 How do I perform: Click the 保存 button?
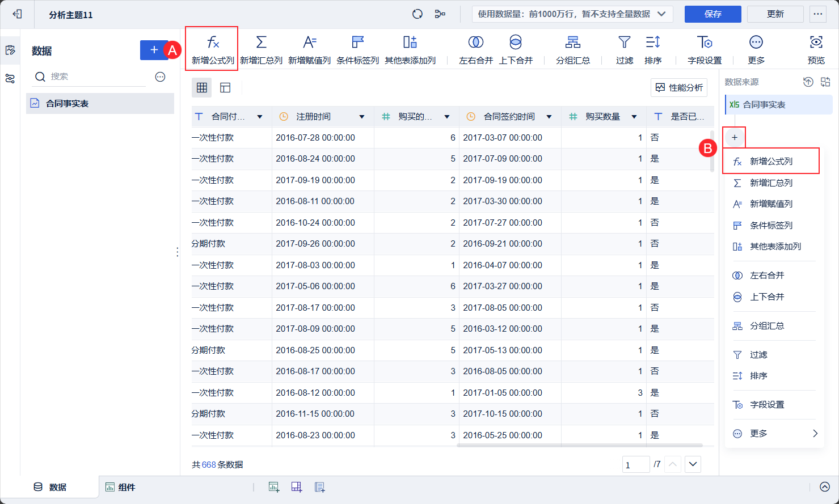712,14
